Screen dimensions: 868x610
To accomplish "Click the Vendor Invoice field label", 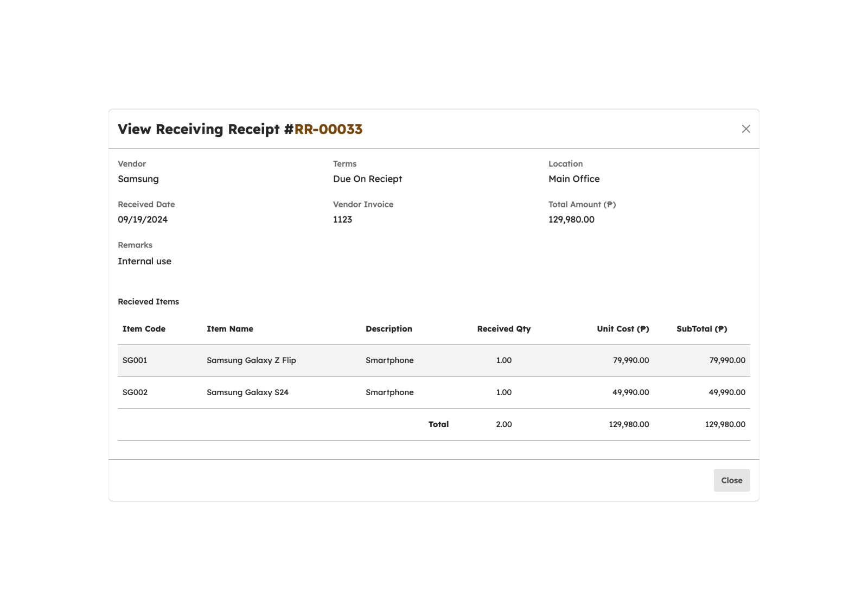I will [x=363, y=205].
